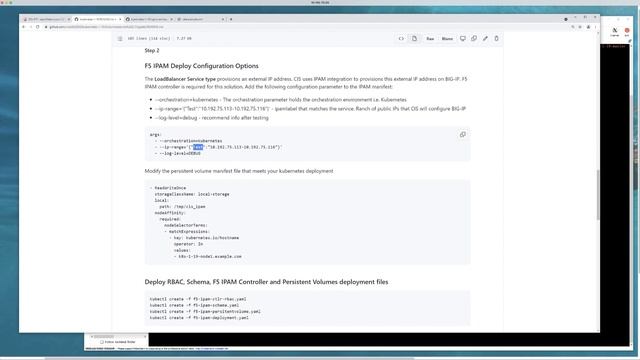Open the Blame view
The height and width of the screenshot is (360, 640).
coord(447,38)
